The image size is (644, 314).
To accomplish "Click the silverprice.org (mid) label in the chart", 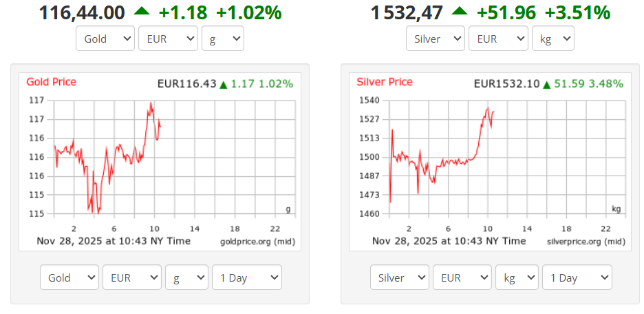I will click(586, 242).
